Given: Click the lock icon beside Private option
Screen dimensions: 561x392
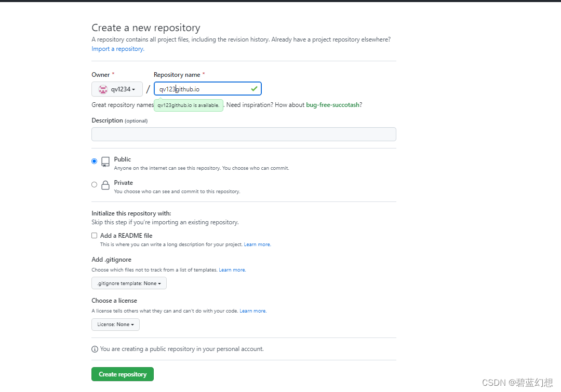Looking at the screenshot, I should [x=105, y=185].
